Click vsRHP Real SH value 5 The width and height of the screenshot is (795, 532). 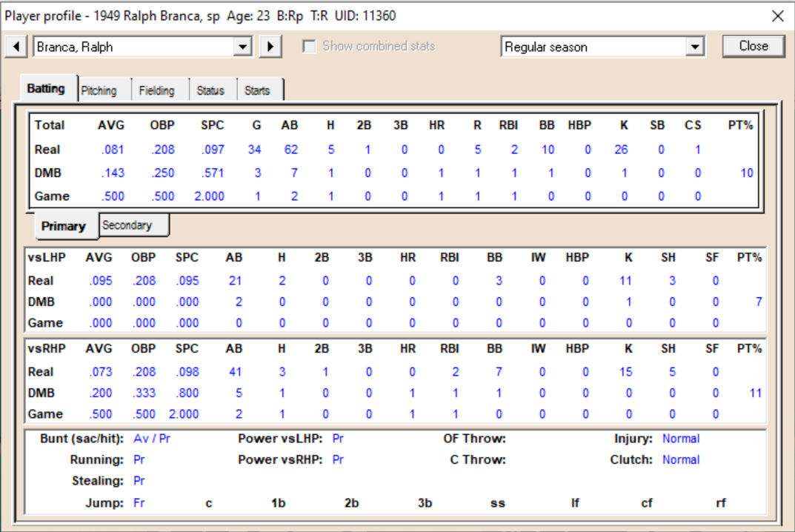(672, 372)
